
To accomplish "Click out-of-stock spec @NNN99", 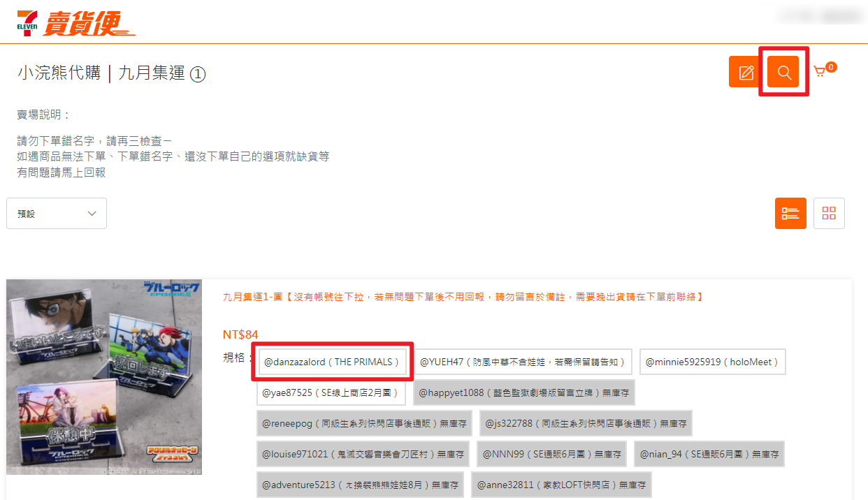I will [x=552, y=454].
